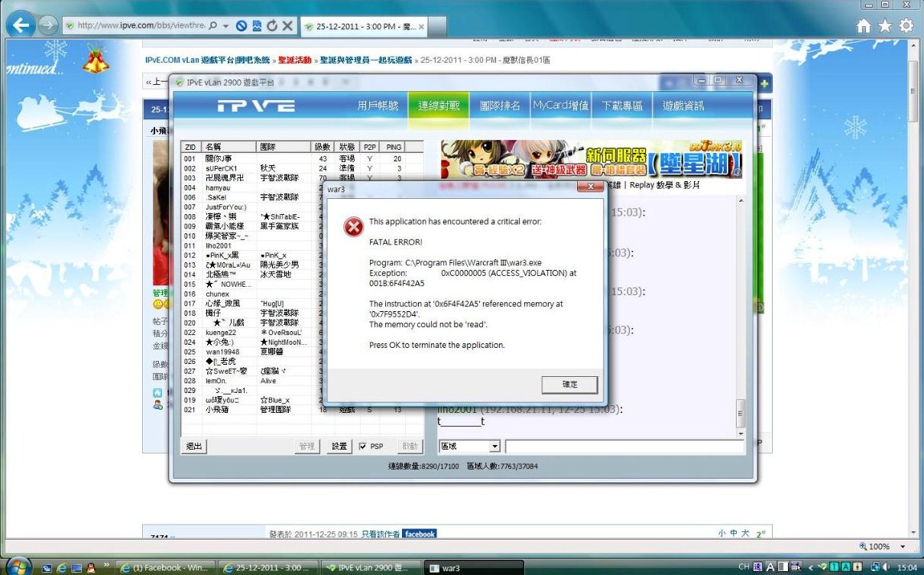Viewport: 924px width, 575px height.
Task: Click the 聖誕活動 breadcrumb link
Action: point(295,60)
